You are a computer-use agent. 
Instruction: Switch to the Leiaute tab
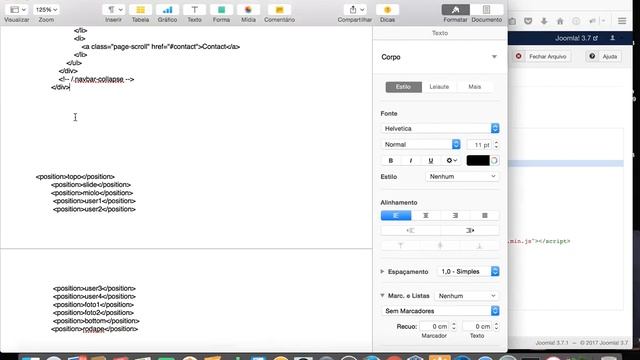[x=439, y=87]
